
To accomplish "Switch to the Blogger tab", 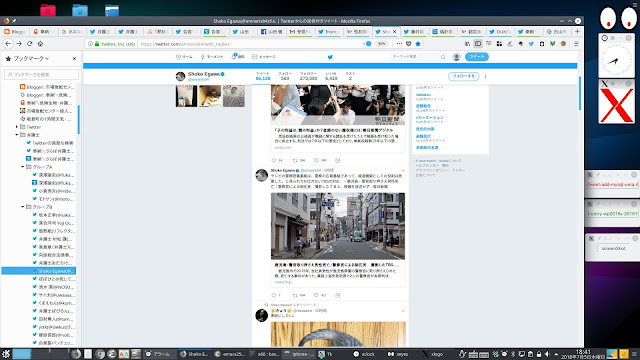I will click(x=15, y=31).
